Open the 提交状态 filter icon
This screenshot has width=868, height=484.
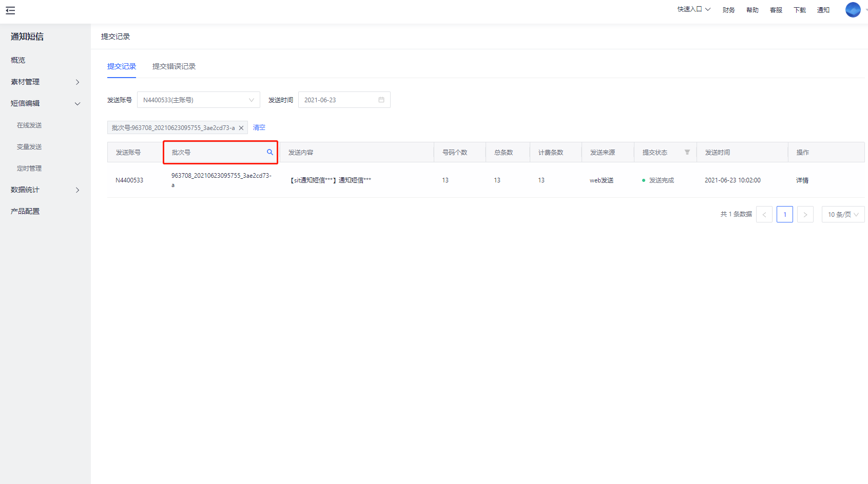click(687, 152)
